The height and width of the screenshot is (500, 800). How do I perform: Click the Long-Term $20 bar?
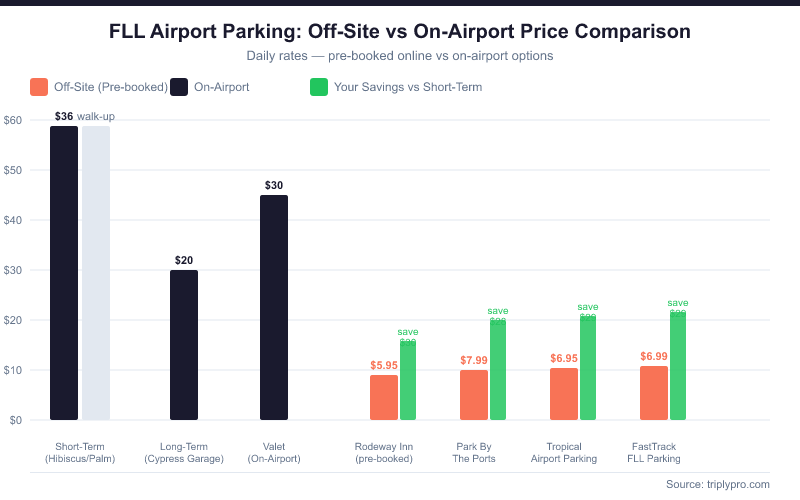tap(184, 345)
